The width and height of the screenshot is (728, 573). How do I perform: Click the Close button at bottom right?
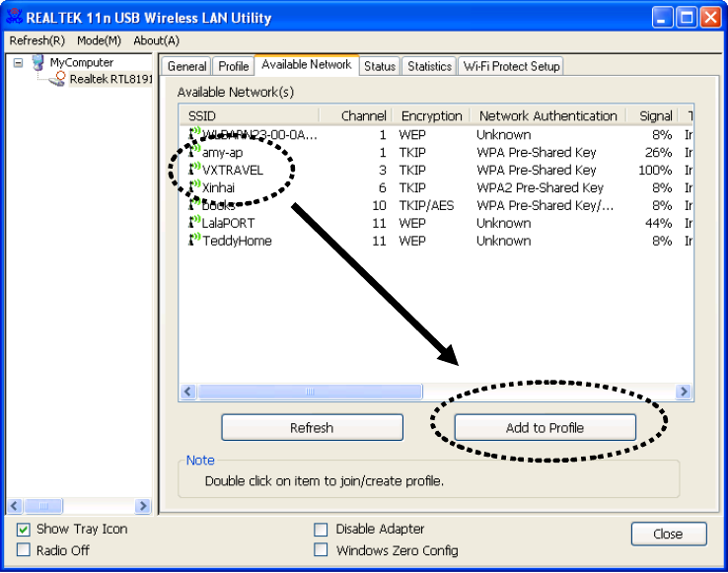tap(669, 534)
